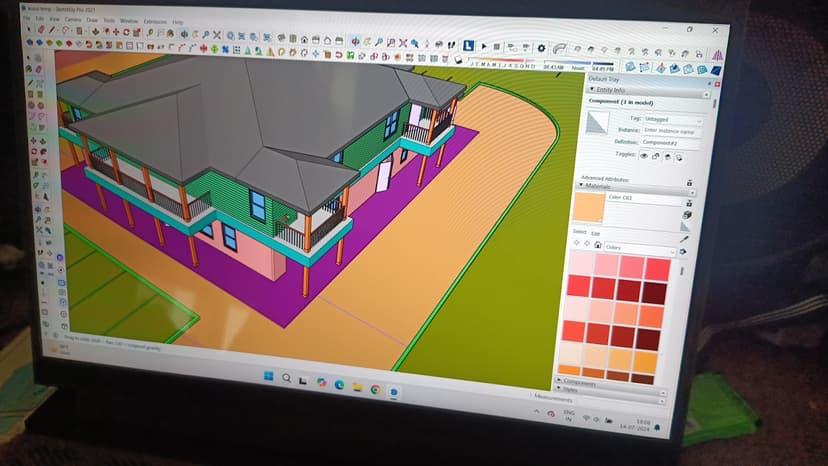Image resolution: width=828 pixels, height=466 pixels.
Task: Activate the Position Camera tool
Action: point(427,43)
